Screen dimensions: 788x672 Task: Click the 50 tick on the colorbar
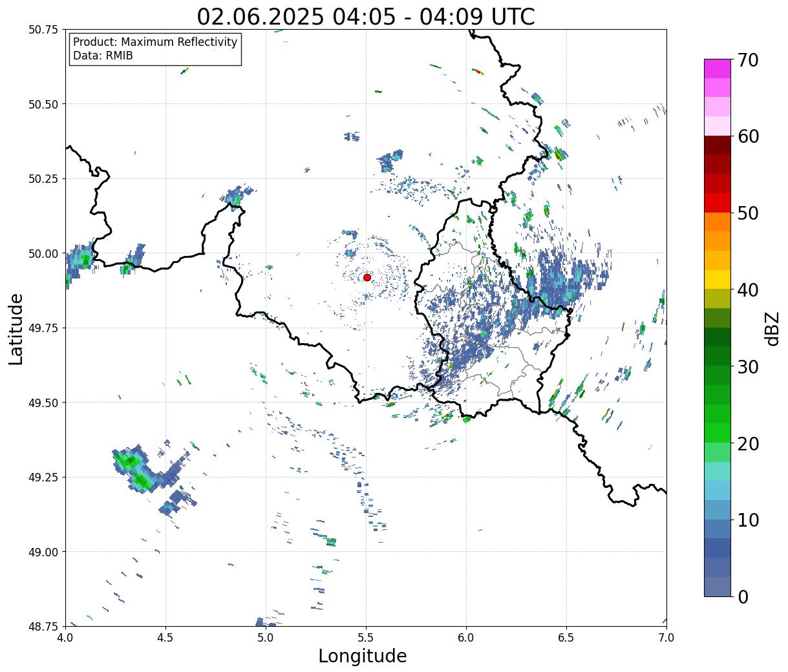click(x=748, y=213)
